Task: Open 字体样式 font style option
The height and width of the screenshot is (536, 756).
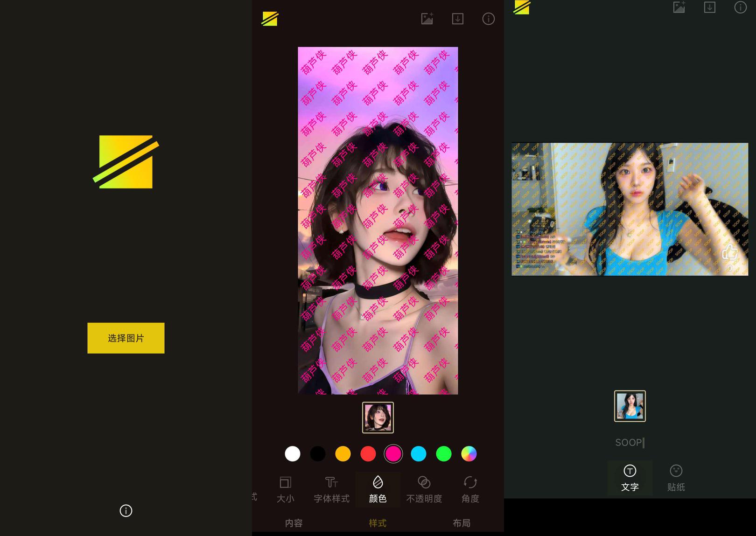Action: pyautogui.click(x=331, y=489)
